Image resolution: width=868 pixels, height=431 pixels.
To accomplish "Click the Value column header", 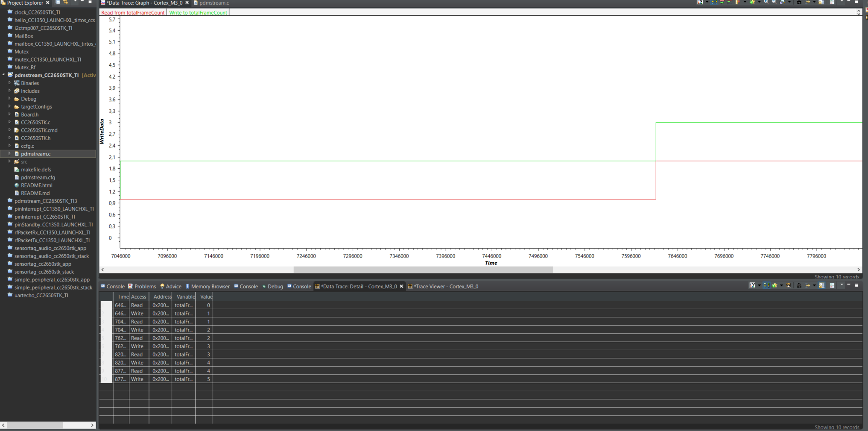I will point(204,296).
